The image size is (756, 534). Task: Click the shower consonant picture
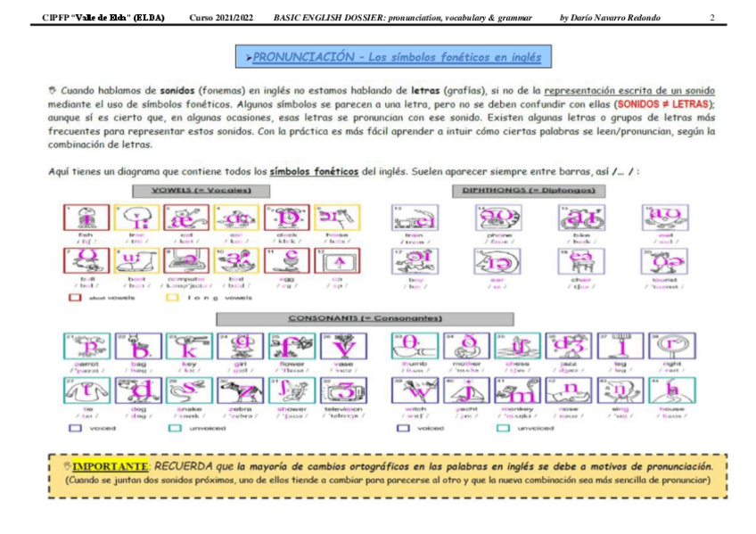click(292, 390)
